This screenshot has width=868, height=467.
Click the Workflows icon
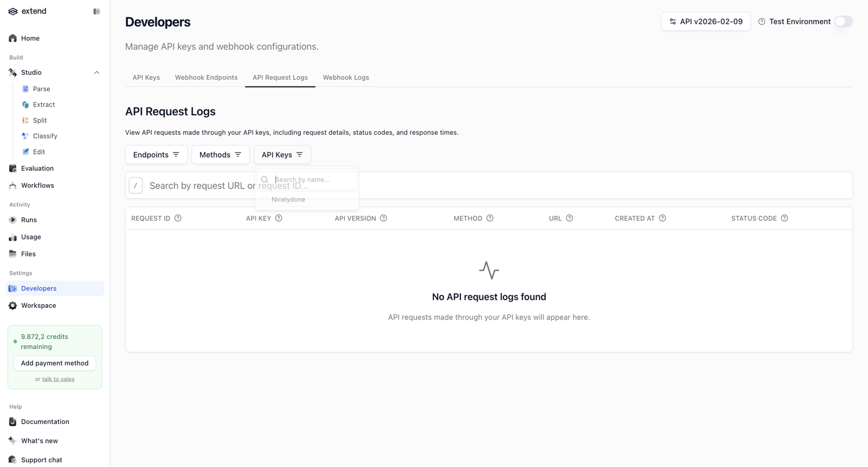[13, 186]
